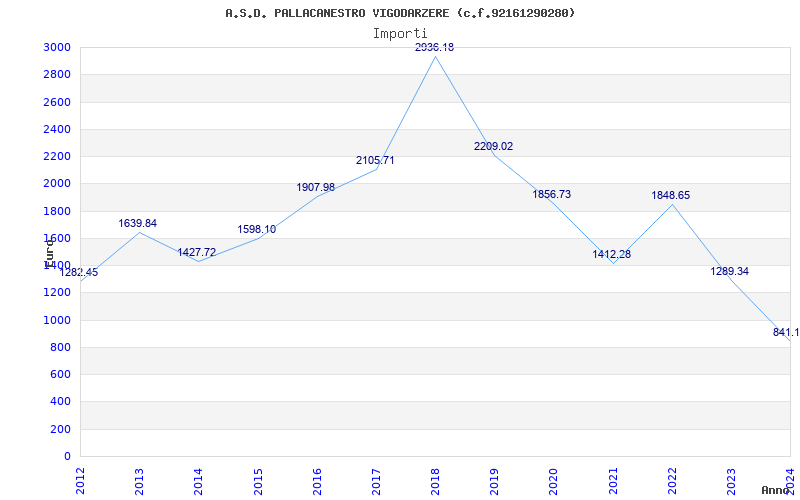Select the 1856.73 data label
Image resolution: width=800 pixels, height=500 pixels.
552,194
